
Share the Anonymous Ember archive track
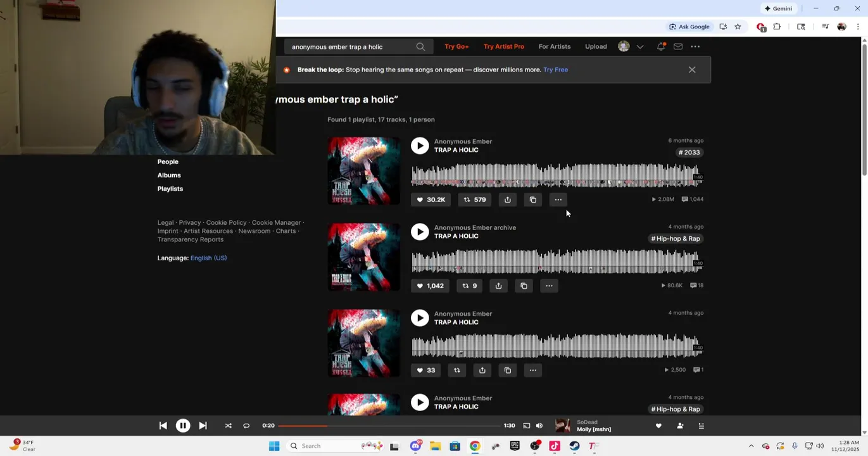(499, 286)
